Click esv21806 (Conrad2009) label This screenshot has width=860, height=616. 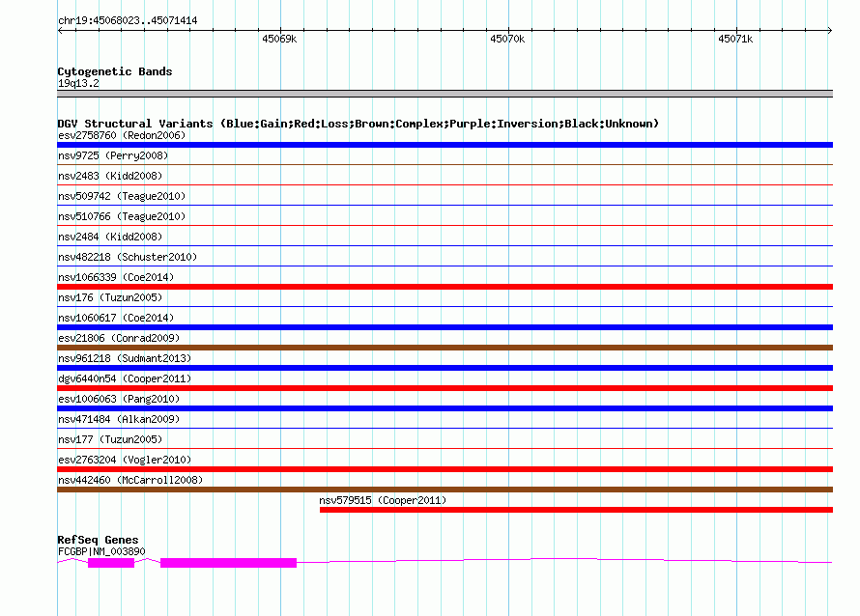119,338
